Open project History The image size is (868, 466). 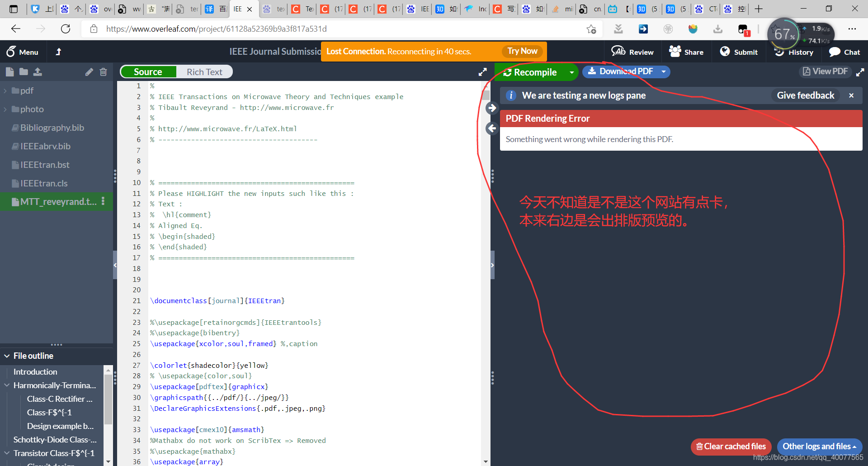[794, 52]
